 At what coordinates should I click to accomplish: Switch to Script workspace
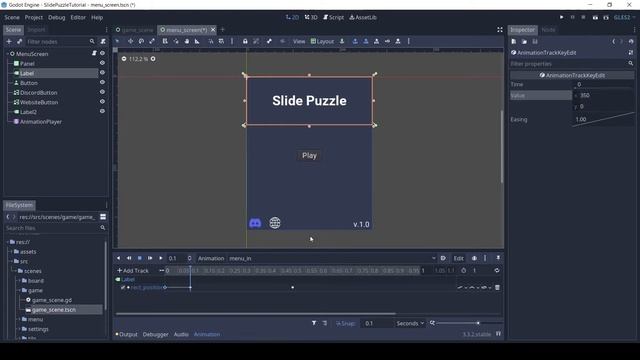pyautogui.click(x=333, y=17)
